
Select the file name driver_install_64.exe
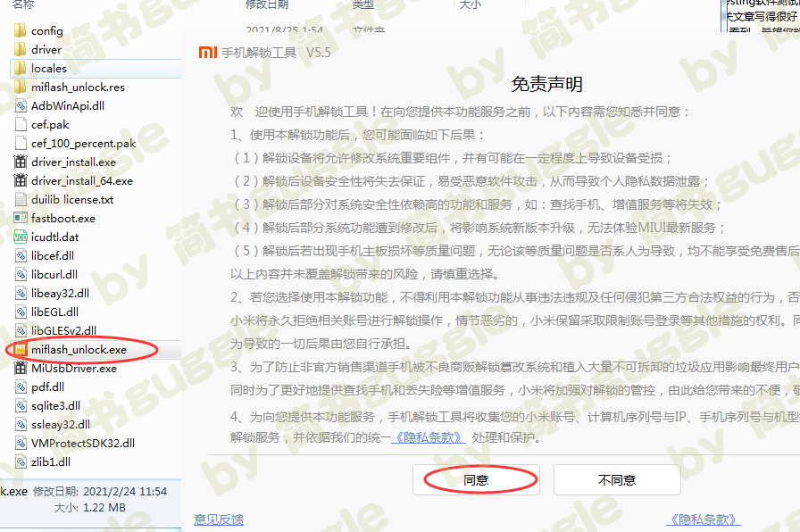[81, 181]
